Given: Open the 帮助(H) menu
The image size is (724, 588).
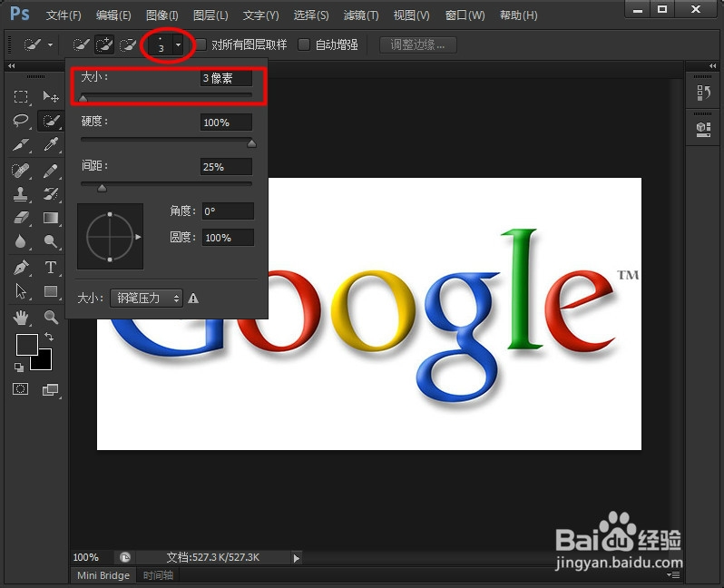Looking at the screenshot, I should tap(519, 15).
